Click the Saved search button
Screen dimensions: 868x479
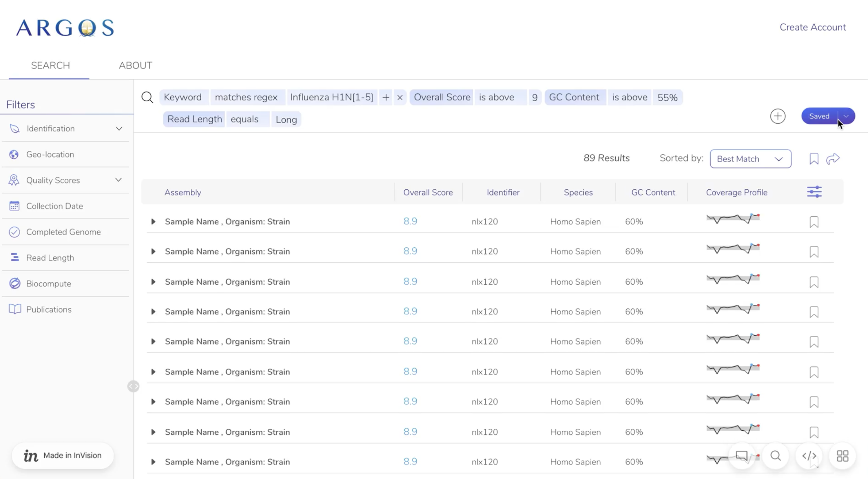pos(819,116)
